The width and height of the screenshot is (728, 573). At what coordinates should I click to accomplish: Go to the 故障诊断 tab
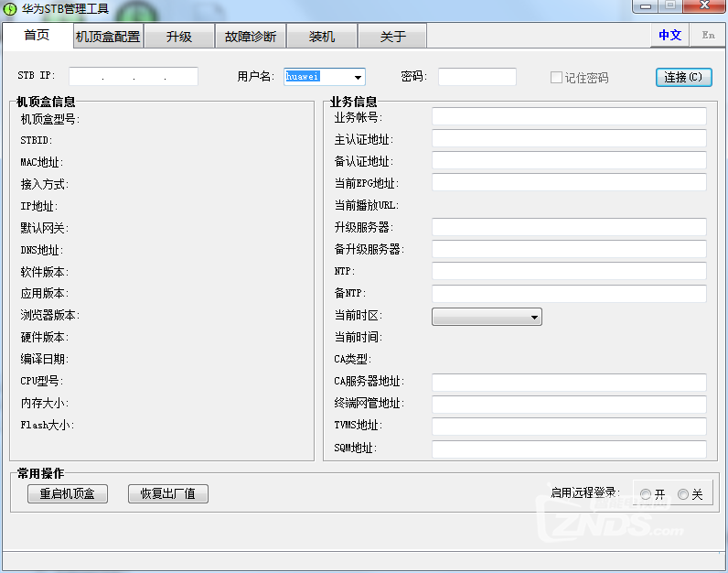251,37
